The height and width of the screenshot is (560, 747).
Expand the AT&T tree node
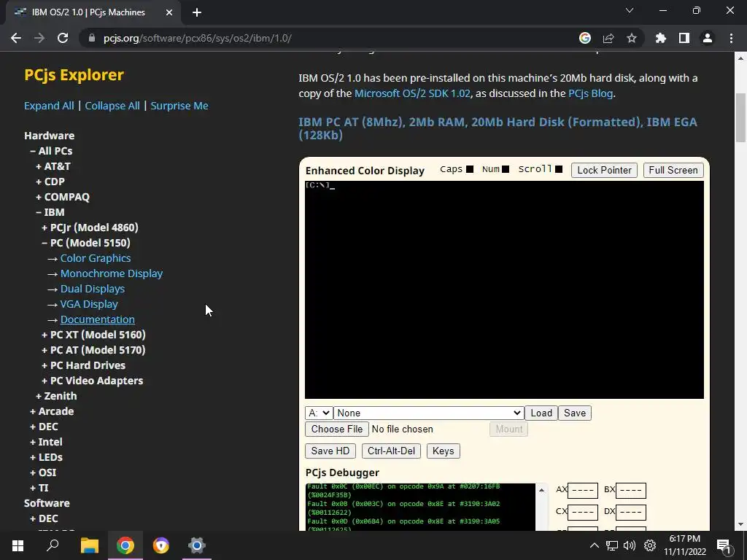[53, 166]
